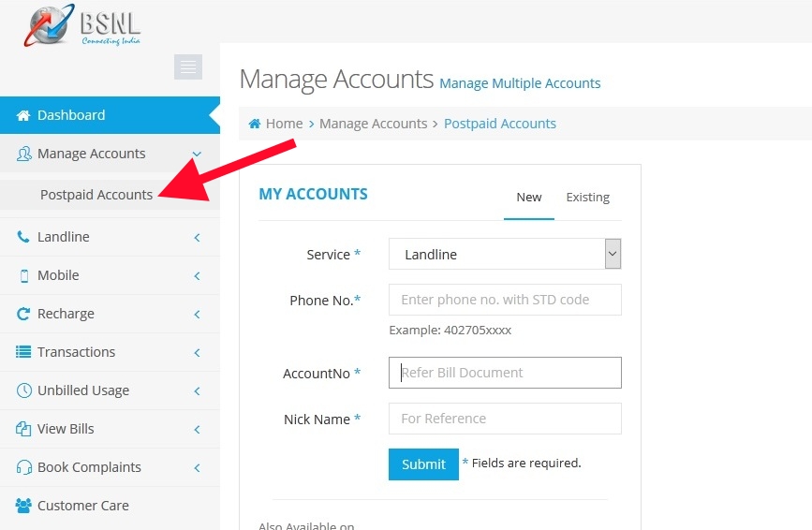Viewport: 812px width, 530px height.
Task: Click the Mobile device icon
Action: click(x=23, y=275)
